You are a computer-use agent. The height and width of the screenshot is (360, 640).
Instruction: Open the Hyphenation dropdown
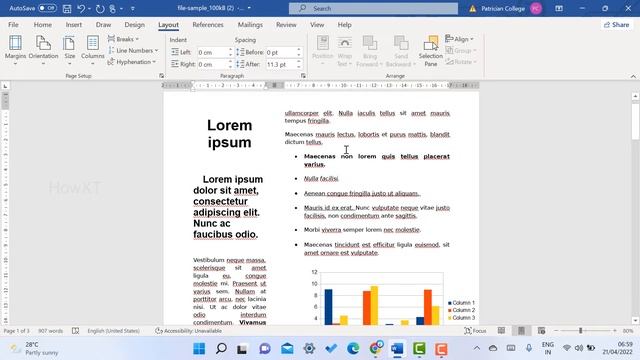[132, 62]
